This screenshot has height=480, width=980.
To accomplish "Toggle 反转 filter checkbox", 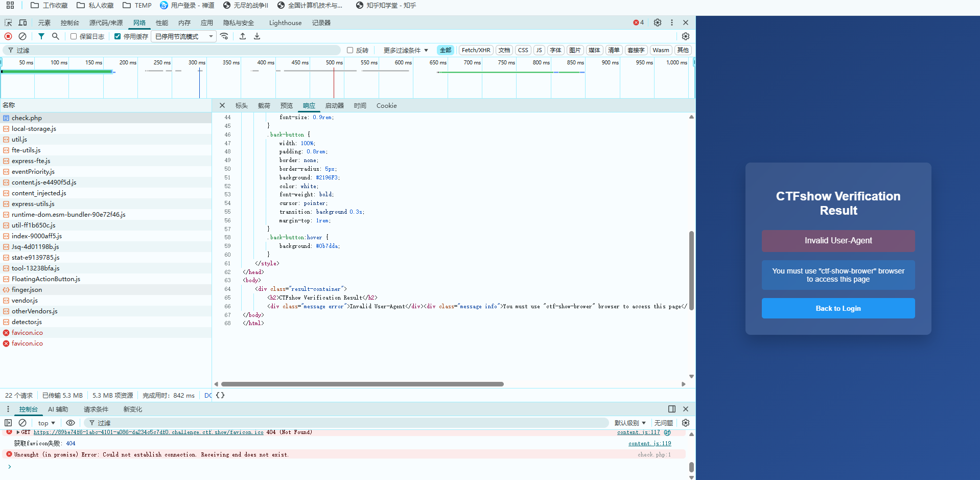I will tap(350, 50).
